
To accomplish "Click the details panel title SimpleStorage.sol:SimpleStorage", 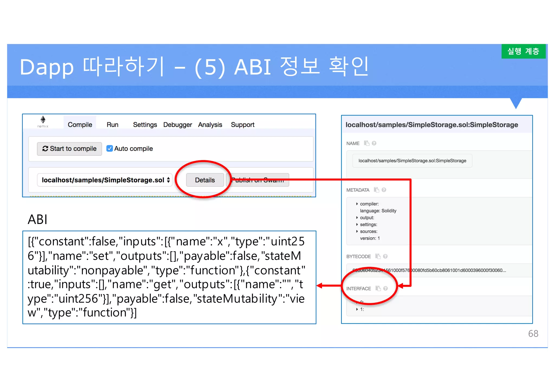I will (x=432, y=125).
